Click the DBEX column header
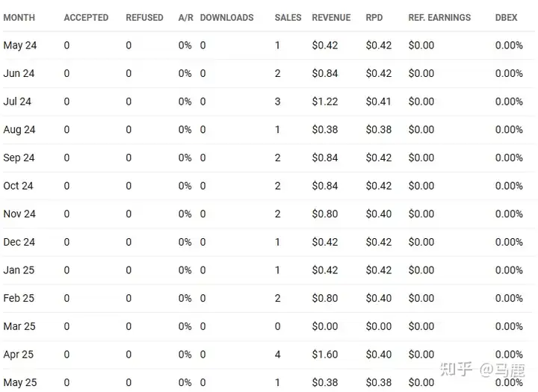 pyautogui.click(x=506, y=17)
